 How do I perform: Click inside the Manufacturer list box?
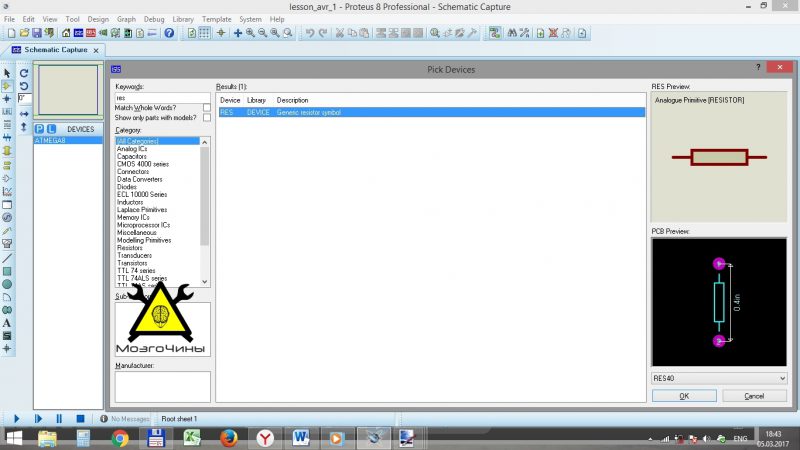162,387
